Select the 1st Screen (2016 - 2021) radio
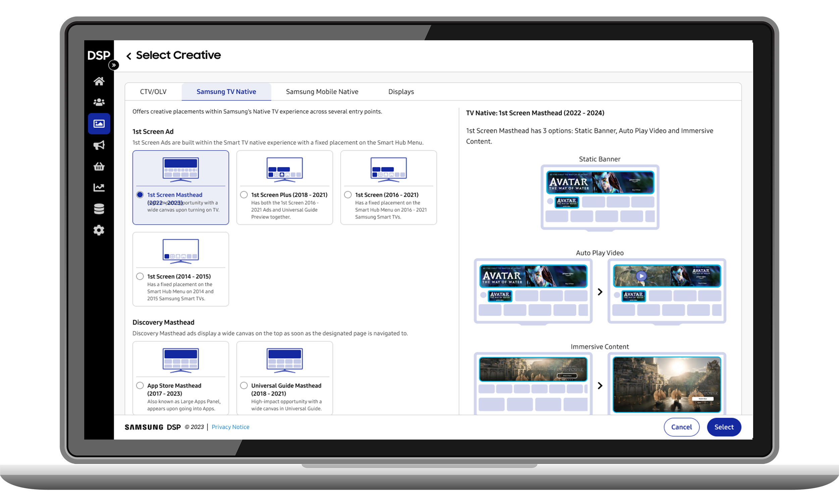Viewport: 839px width, 504px height. pos(348,195)
